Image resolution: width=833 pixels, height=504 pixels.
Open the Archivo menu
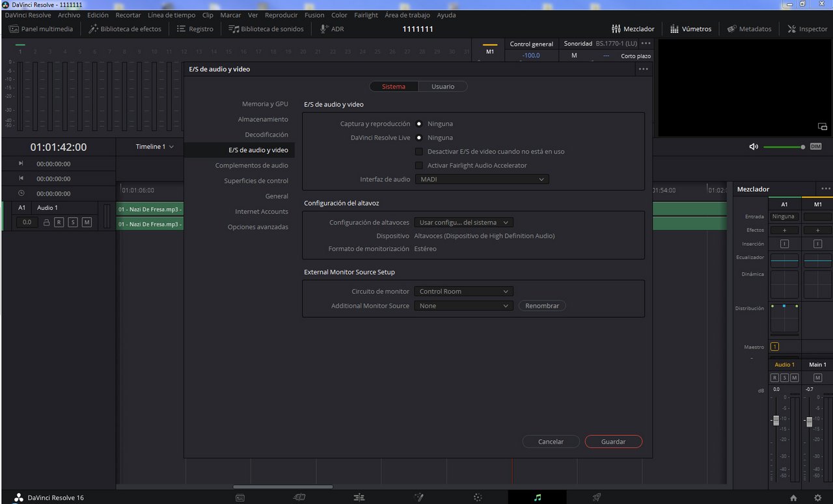(69, 15)
